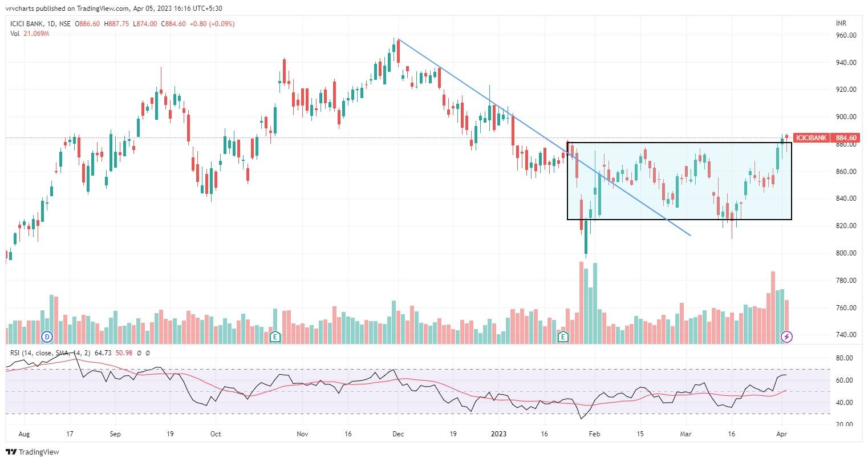Click the 2023 year label on time axis
The image size is (868, 462).
point(498,434)
